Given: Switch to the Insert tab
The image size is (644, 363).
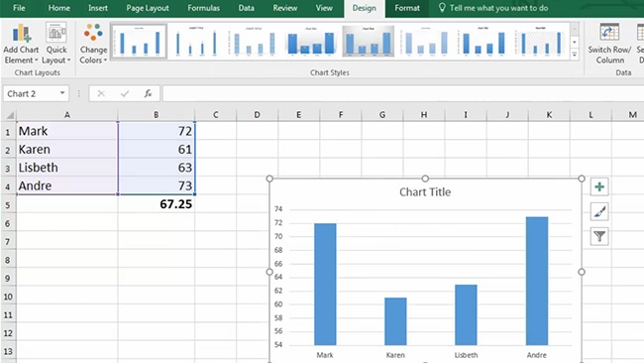Looking at the screenshot, I should 98,8.
